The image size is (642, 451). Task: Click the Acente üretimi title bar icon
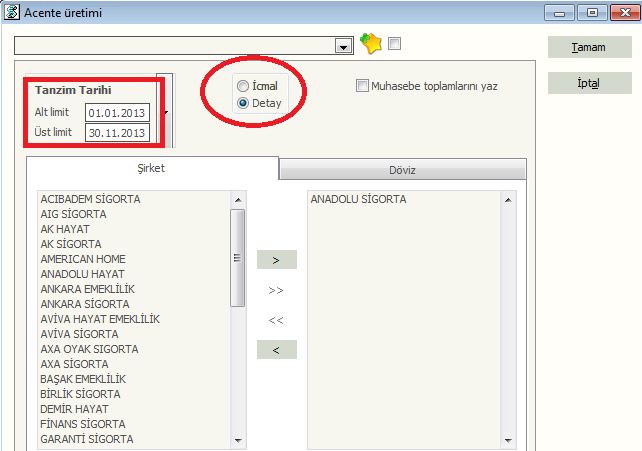coord(11,13)
